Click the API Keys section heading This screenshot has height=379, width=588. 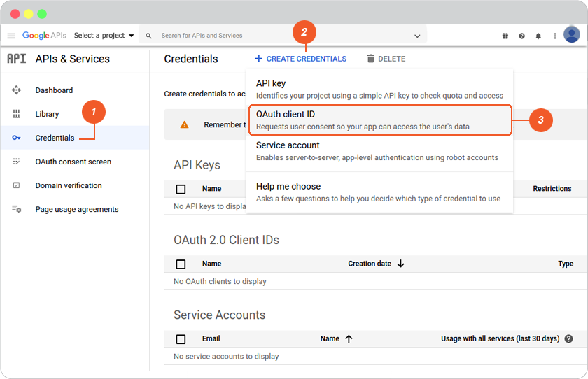197,165
